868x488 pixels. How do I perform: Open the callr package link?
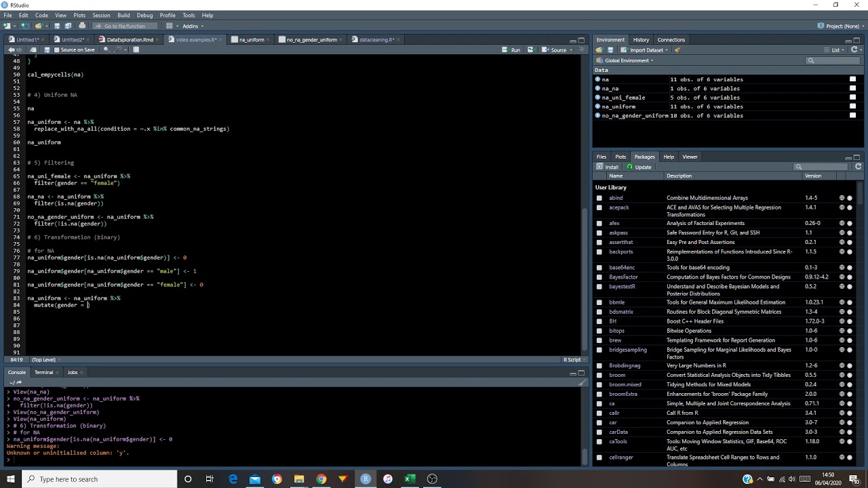click(614, 413)
